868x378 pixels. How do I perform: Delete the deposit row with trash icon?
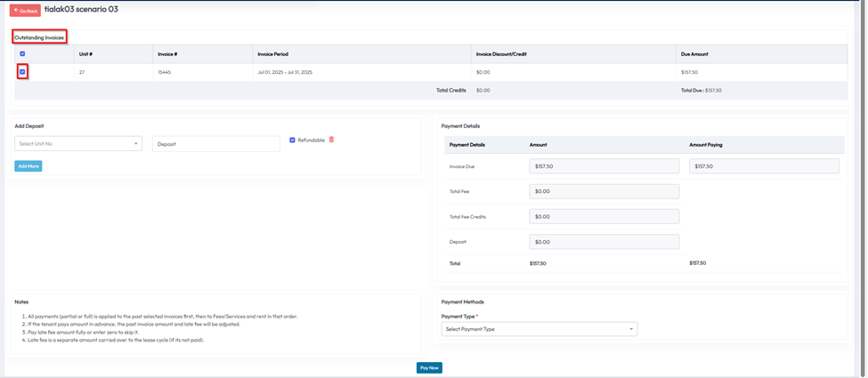click(331, 140)
